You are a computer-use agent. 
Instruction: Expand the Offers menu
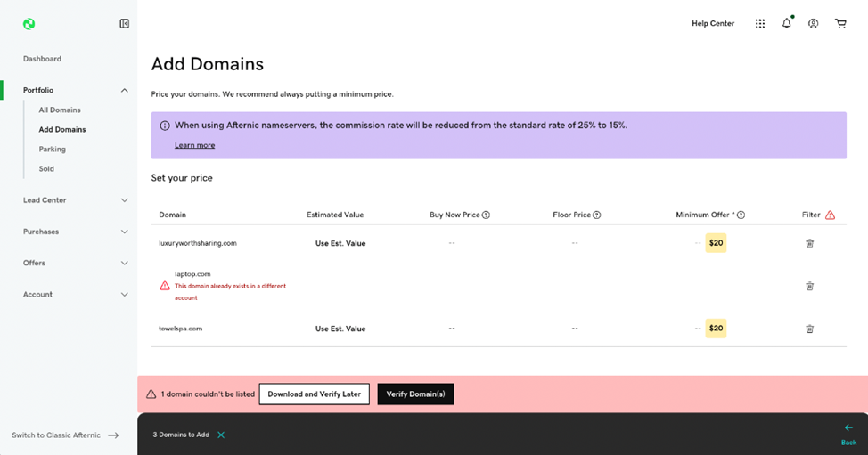[x=125, y=263]
